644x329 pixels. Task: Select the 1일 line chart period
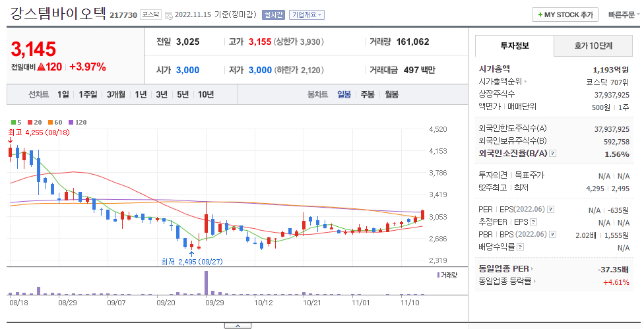pos(63,95)
